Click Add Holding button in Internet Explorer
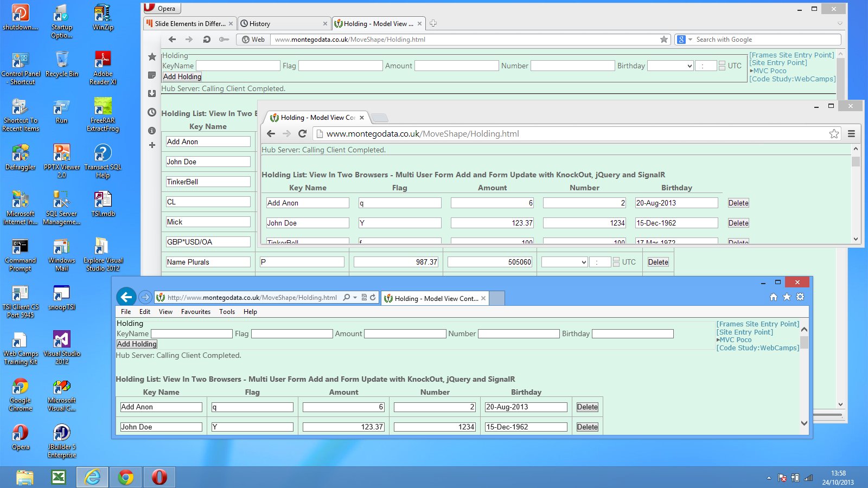 (x=137, y=344)
